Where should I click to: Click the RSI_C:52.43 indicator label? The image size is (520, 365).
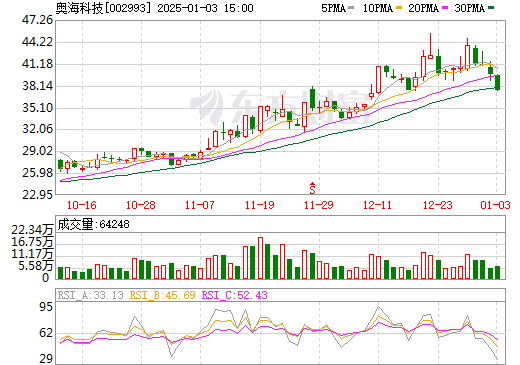(x=235, y=295)
